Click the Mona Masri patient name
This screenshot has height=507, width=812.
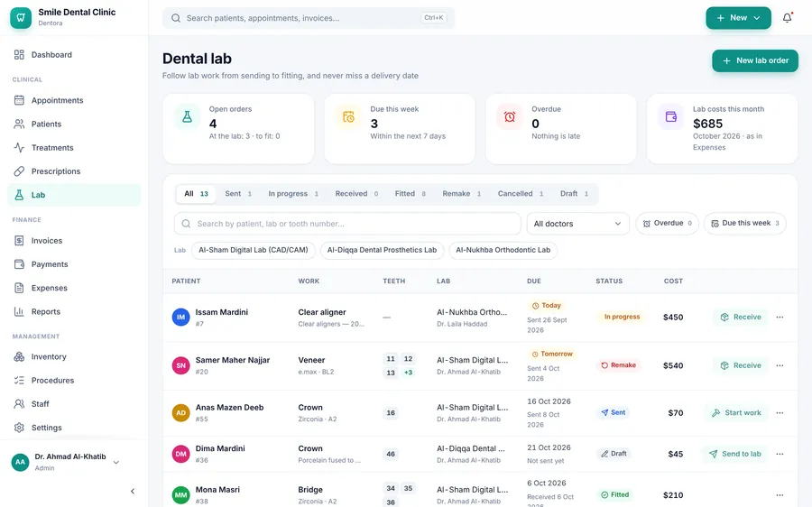[217, 489]
